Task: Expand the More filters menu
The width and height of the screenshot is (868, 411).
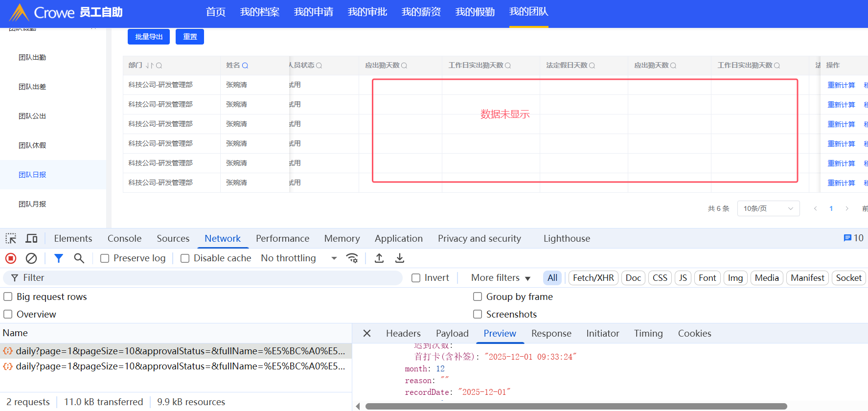Action: pos(501,278)
